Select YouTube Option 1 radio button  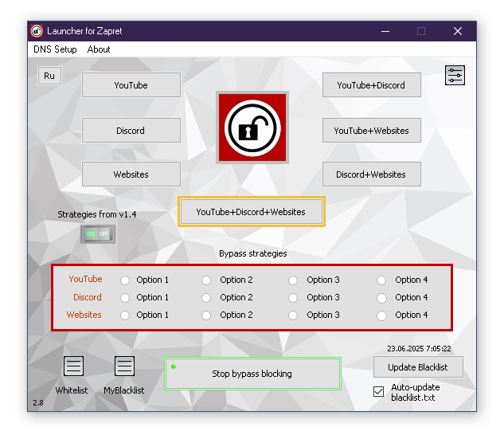click(125, 280)
